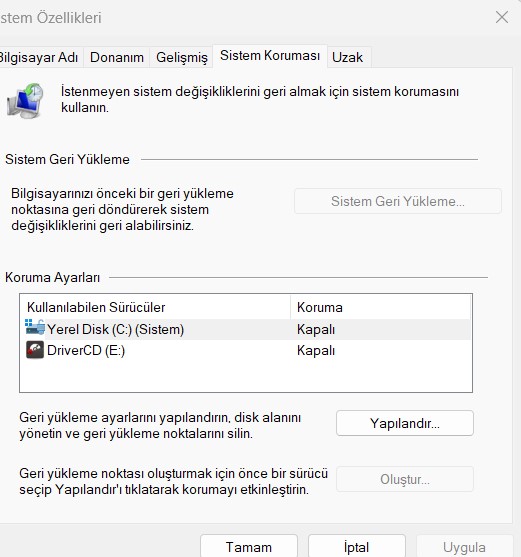Click Kapalı status for DriverCD (E:)
The image size is (521, 557).
click(x=316, y=351)
